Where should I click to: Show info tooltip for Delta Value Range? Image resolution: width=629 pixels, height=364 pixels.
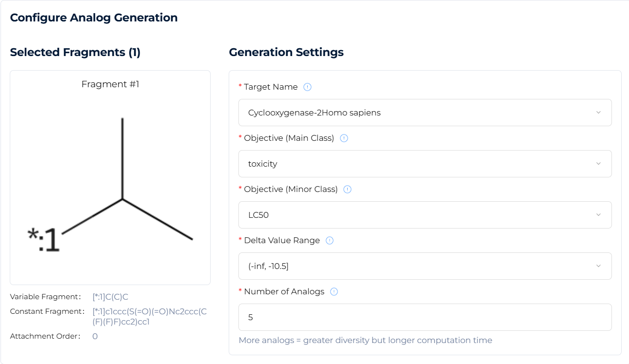pyautogui.click(x=330, y=241)
